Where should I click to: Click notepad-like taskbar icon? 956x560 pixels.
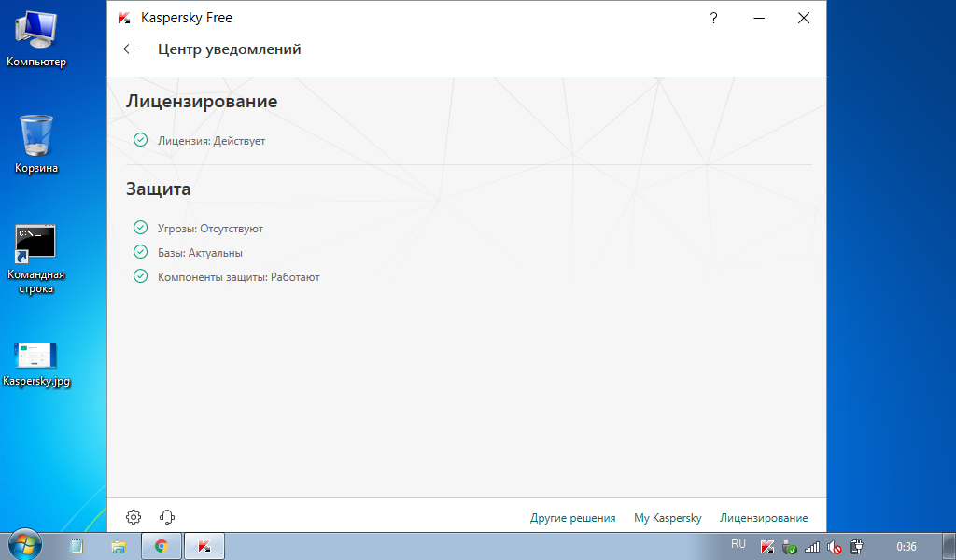(x=77, y=546)
